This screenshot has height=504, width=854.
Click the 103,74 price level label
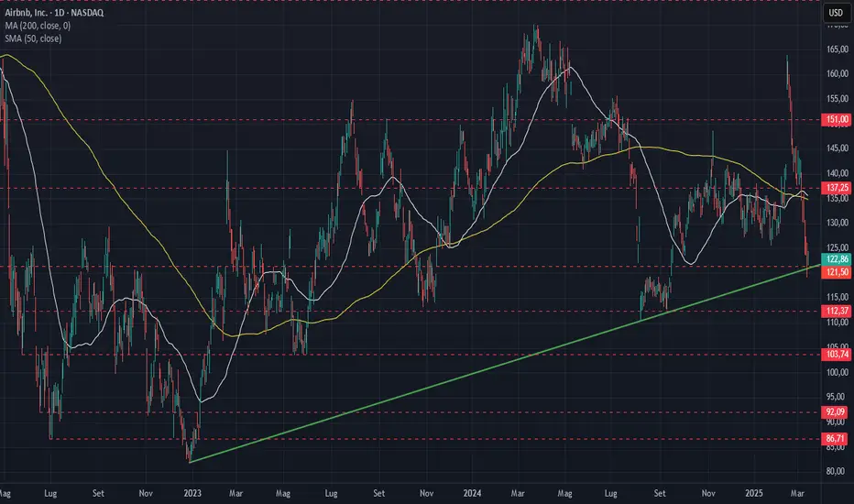[836, 354]
